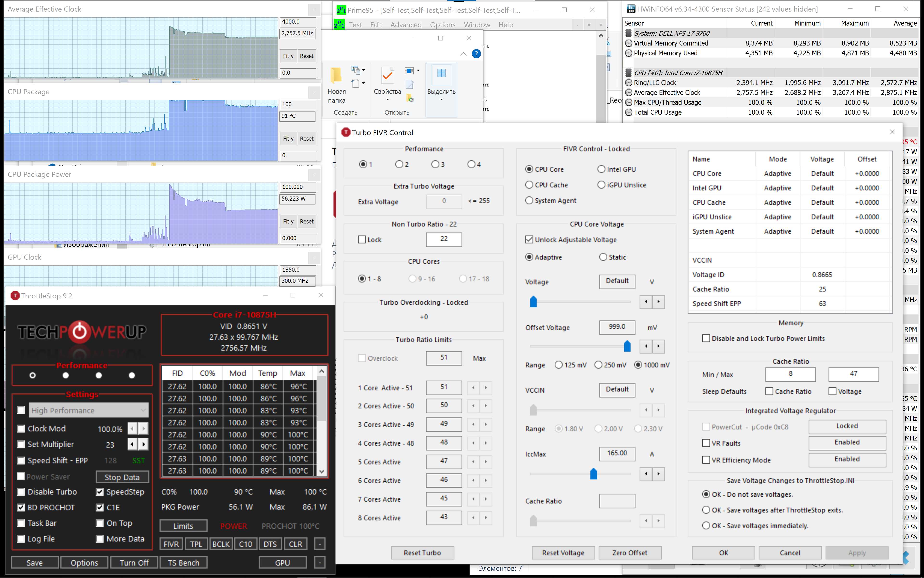Screen dimensions: 924x578
Task: Toggle Unlock Adjustable Voltage checkbox
Action: pyautogui.click(x=529, y=240)
